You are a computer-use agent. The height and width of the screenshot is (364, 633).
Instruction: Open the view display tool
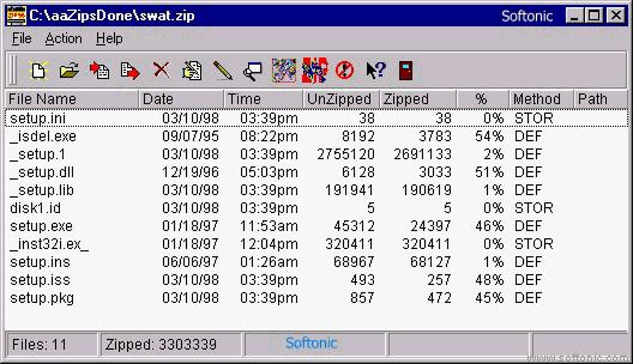tap(252, 70)
